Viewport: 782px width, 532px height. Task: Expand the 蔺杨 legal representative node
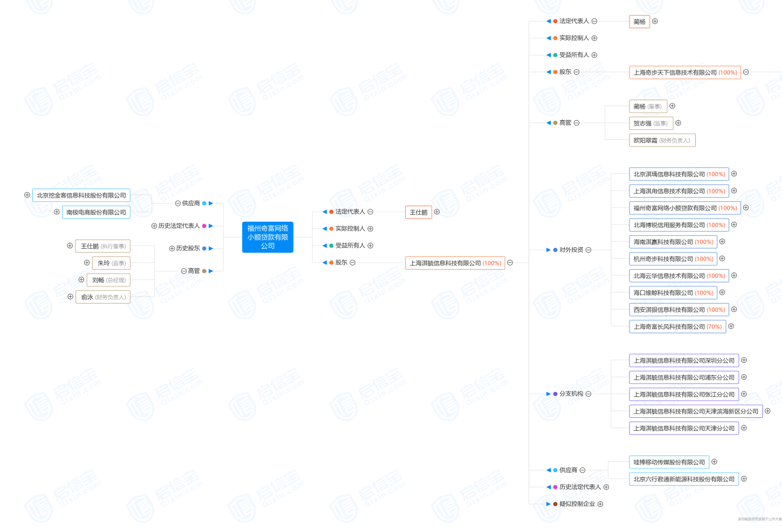tap(655, 21)
